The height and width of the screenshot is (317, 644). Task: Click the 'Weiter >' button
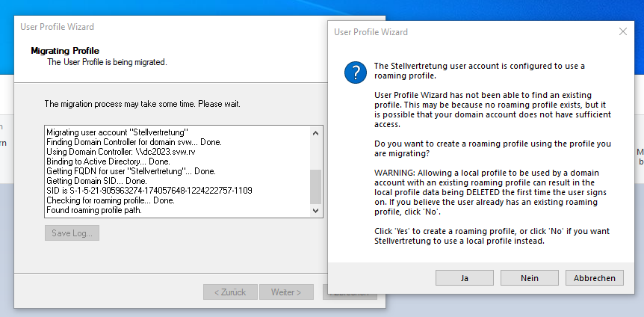click(x=286, y=292)
